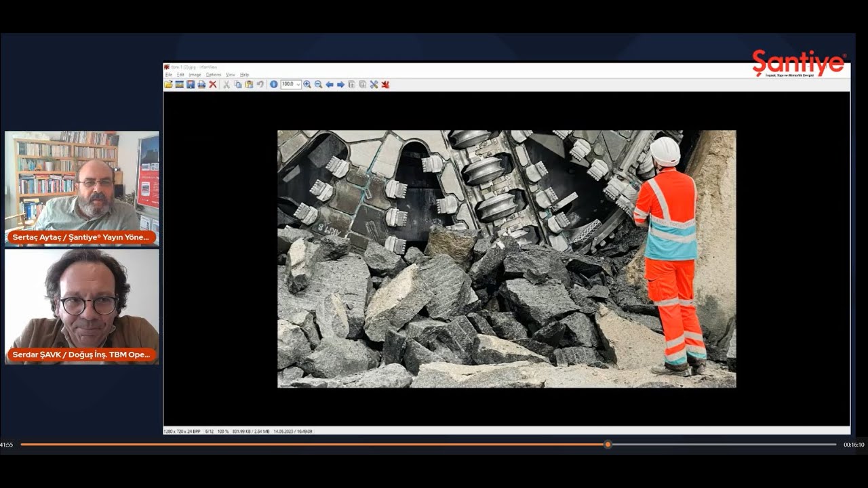Click the red X Delete icon
Viewport: 868px width, 488px height.
coord(212,85)
